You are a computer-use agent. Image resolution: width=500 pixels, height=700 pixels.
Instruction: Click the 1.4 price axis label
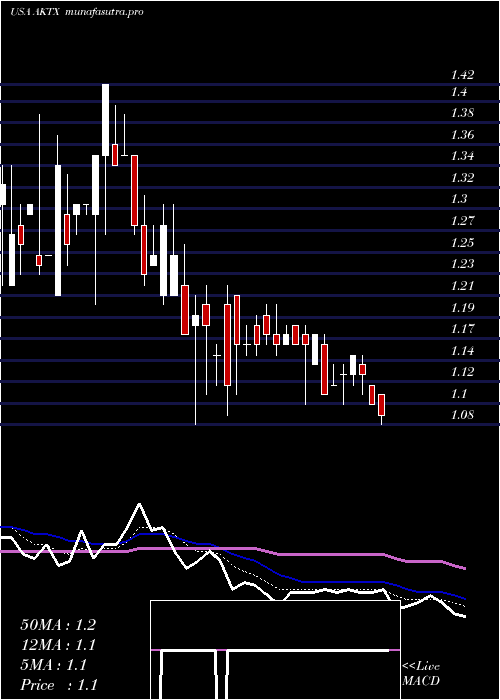point(458,92)
